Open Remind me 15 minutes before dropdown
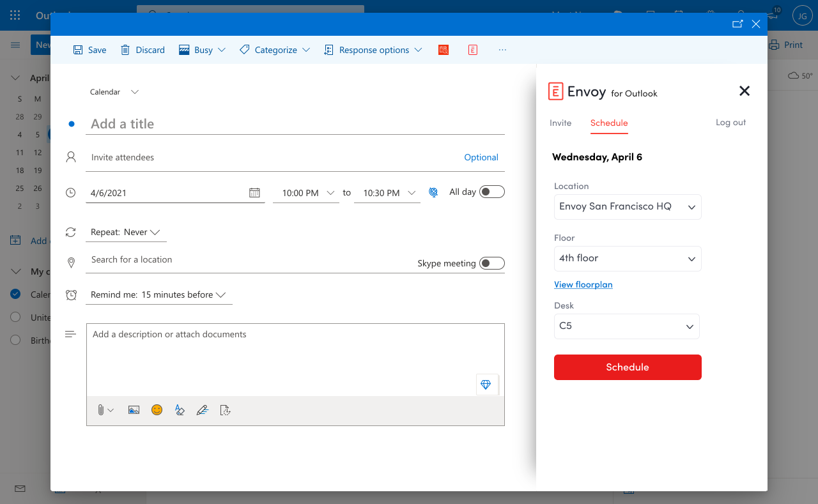Viewport: 818px width, 504px height. pos(159,295)
